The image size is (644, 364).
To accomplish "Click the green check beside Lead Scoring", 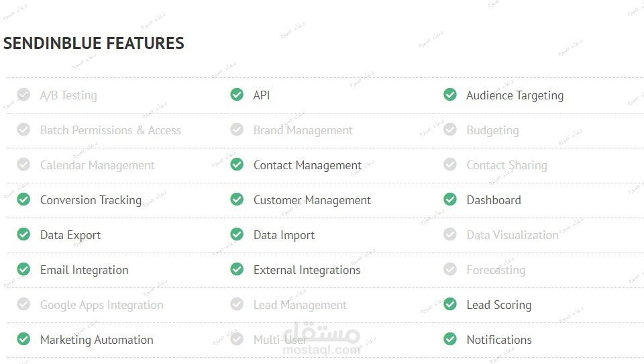I will 450,304.
